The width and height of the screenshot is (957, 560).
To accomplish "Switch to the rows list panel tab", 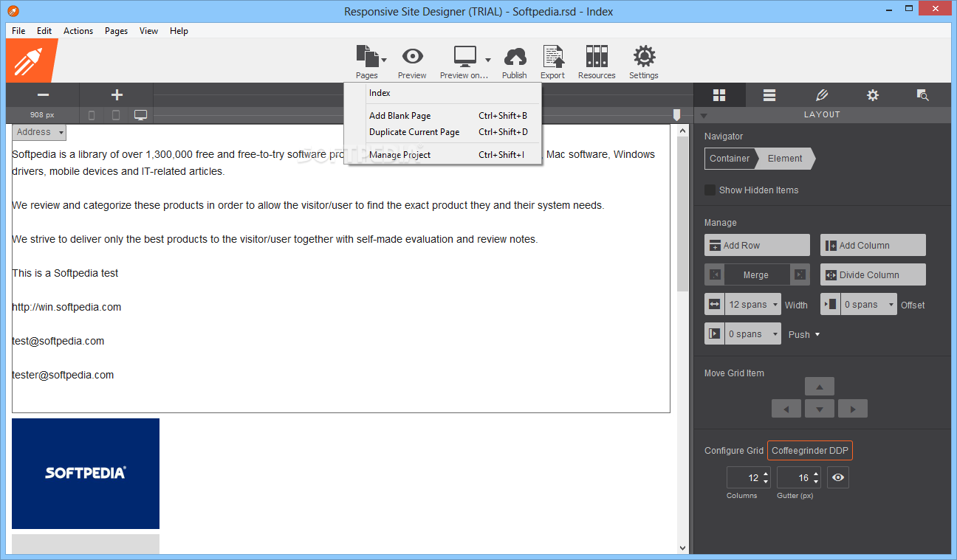I will [x=769, y=95].
